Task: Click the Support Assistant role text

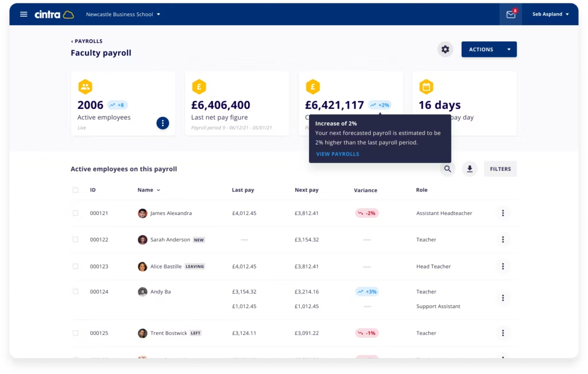Action: (438, 306)
